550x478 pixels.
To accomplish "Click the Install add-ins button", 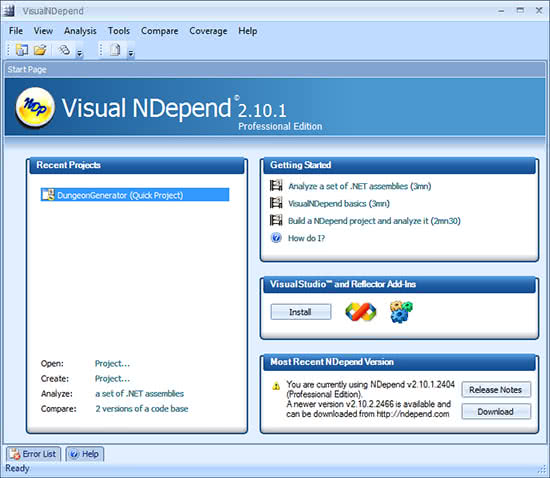I will tap(301, 312).
